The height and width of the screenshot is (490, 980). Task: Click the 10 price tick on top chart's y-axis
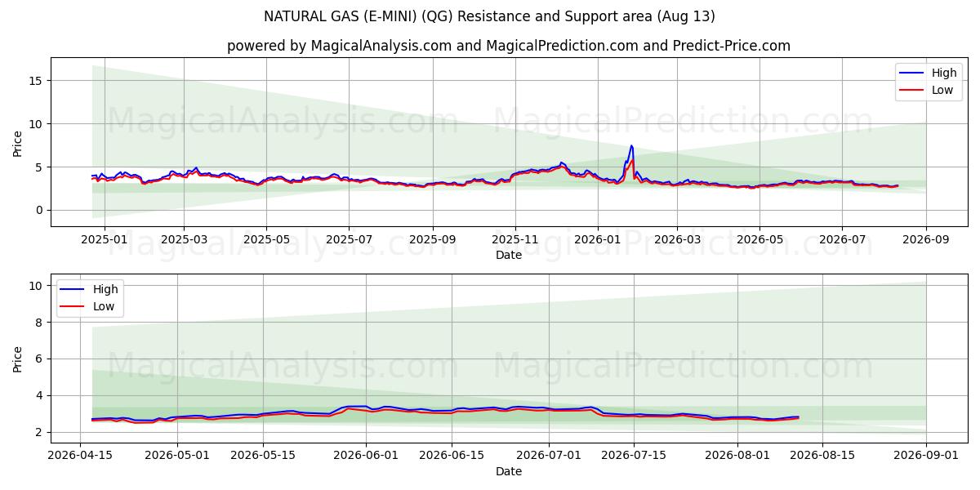coord(36,124)
